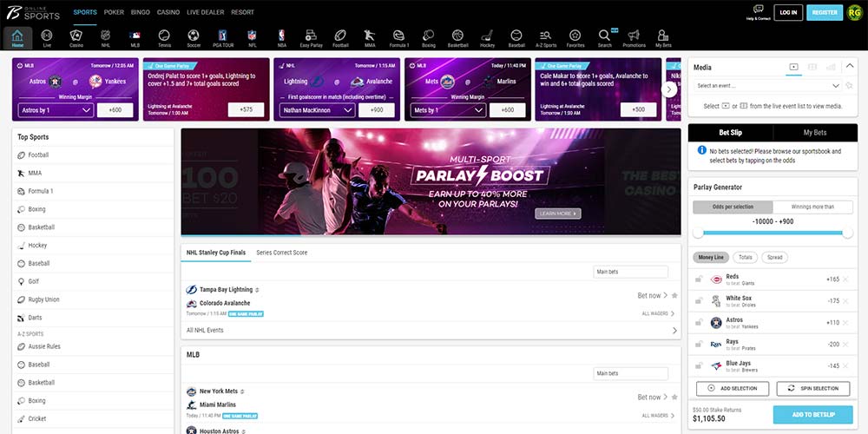Adjust the left odds range slider handle
This screenshot has width=868, height=434.
[698, 233]
